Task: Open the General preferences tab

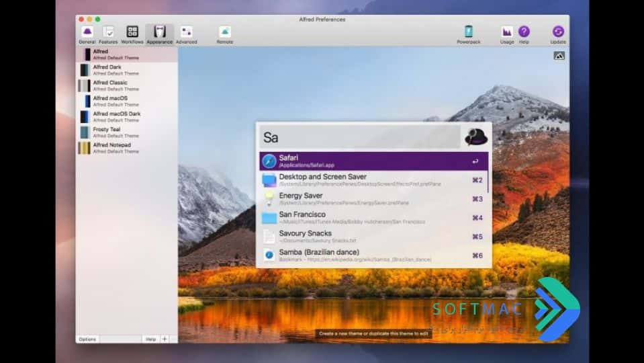Action: click(87, 35)
